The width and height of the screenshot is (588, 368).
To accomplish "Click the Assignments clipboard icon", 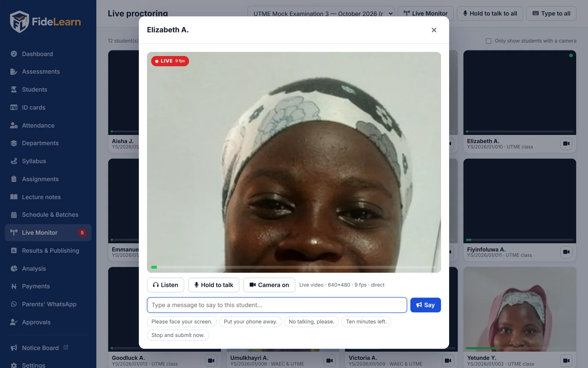I will [14, 179].
